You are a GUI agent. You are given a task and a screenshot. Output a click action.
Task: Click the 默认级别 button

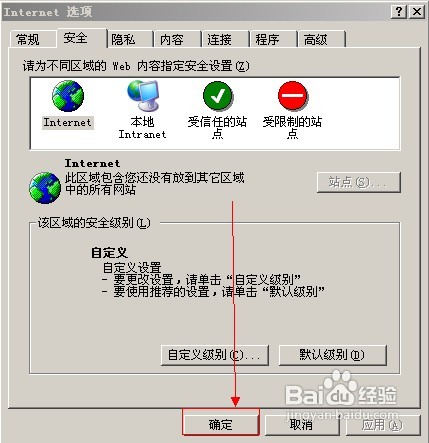(333, 355)
